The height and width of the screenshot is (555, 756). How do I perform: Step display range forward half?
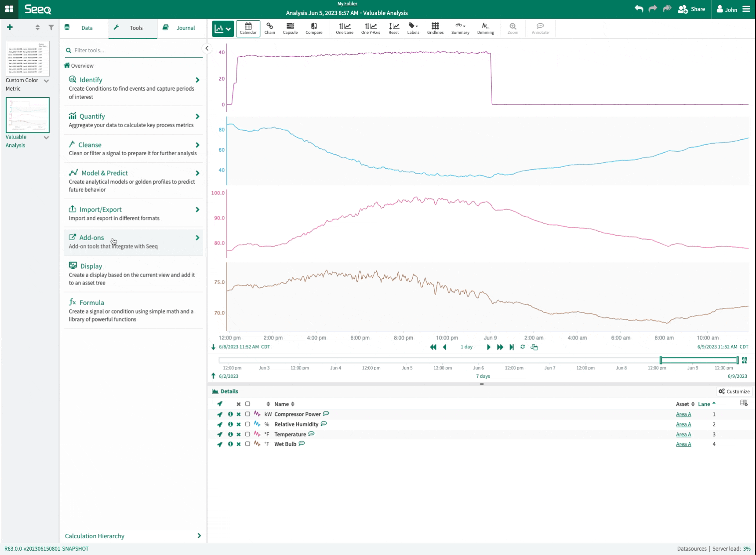(x=488, y=347)
